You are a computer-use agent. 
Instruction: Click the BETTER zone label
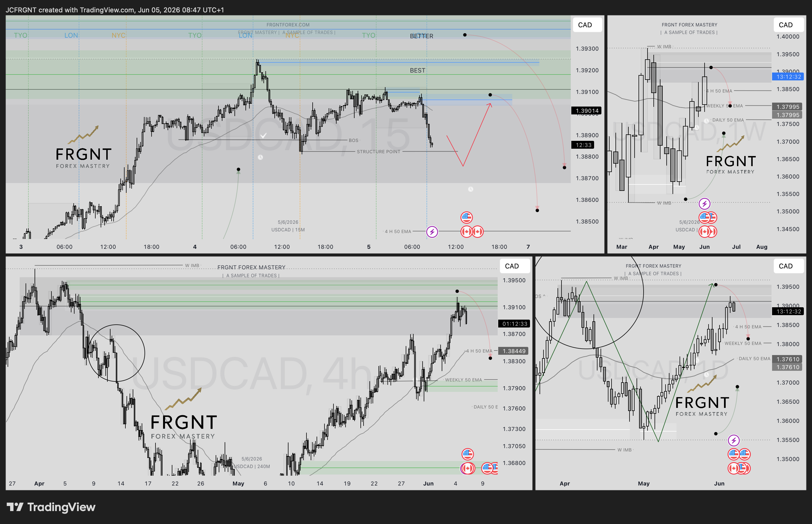421,36
